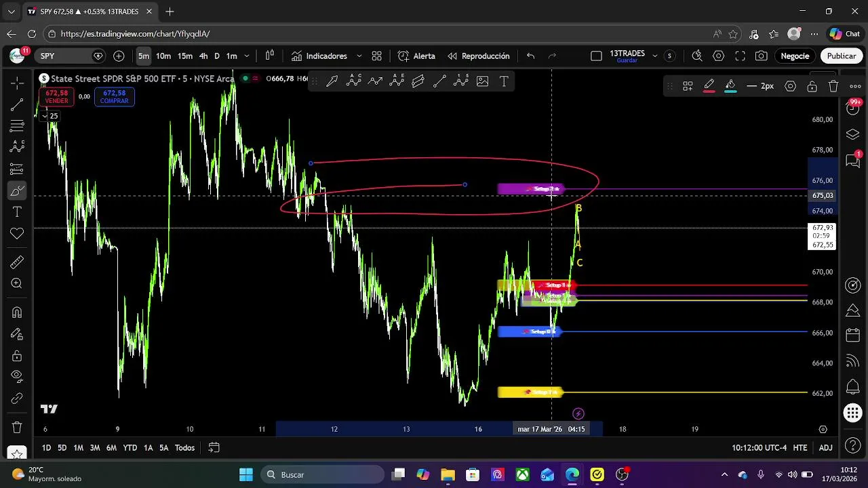This screenshot has width=868, height=488.
Task: Undo the last action
Action: pyautogui.click(x=531, y=56)
